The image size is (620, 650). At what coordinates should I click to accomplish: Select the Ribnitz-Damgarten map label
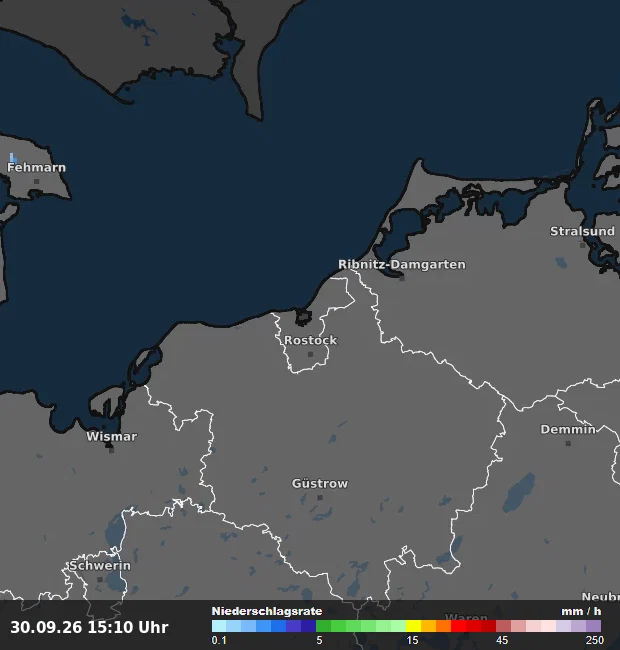click(402, 264)
